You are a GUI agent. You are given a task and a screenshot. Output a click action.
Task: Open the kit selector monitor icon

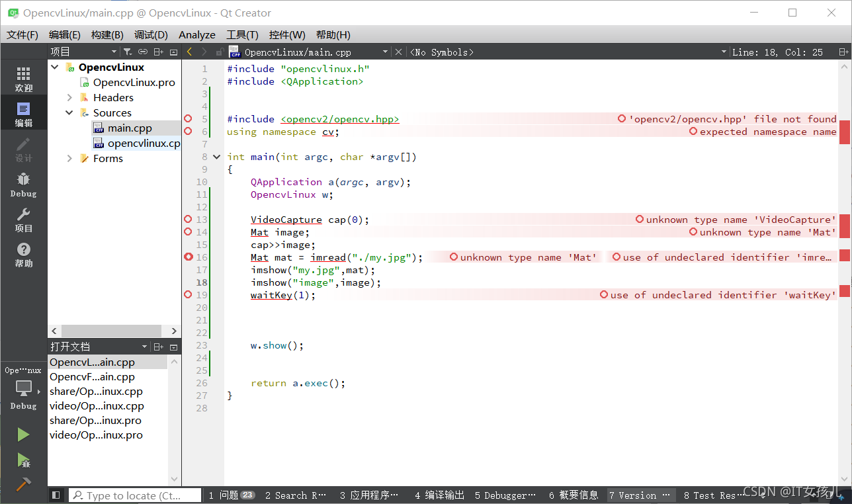click(x=24, y=388)
